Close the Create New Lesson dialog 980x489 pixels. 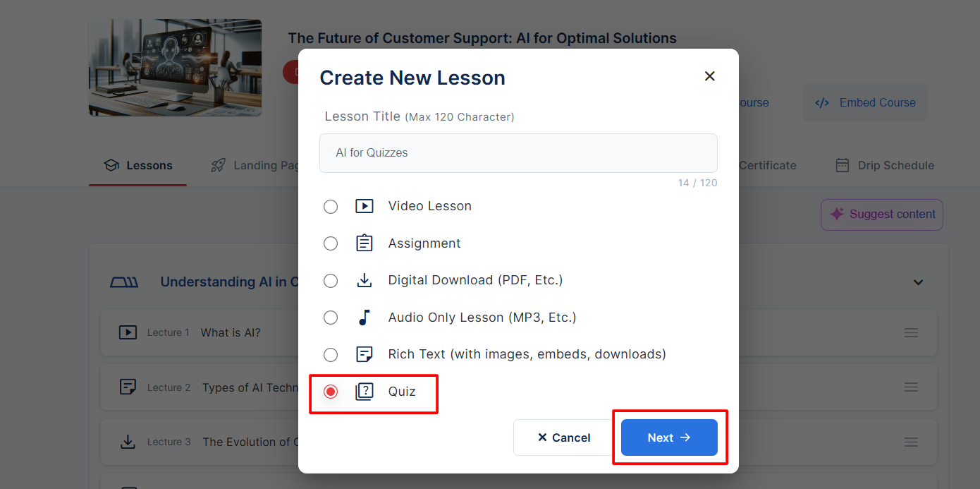pos(710,76)
